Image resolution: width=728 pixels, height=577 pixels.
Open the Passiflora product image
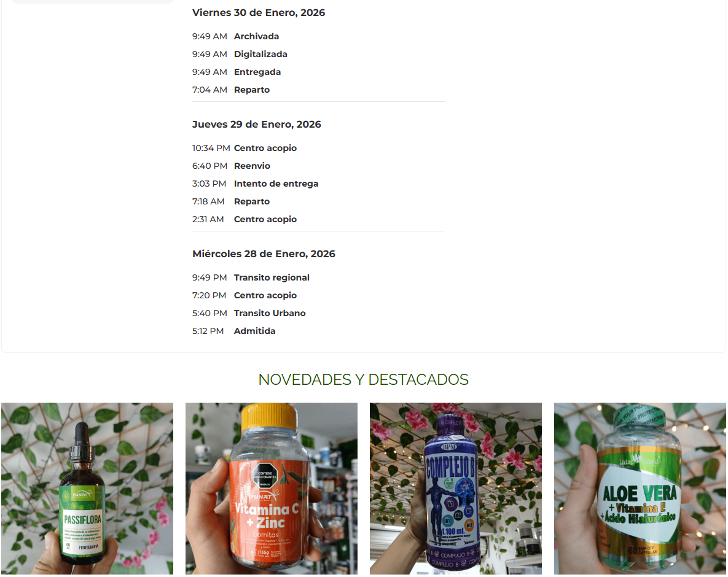(87, 489)
